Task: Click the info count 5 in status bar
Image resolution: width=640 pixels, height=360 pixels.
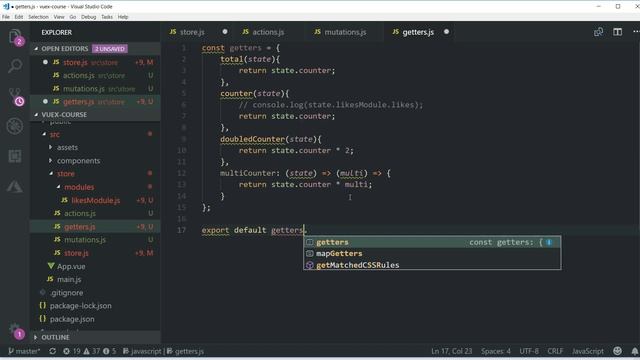Action: point(109,351)
